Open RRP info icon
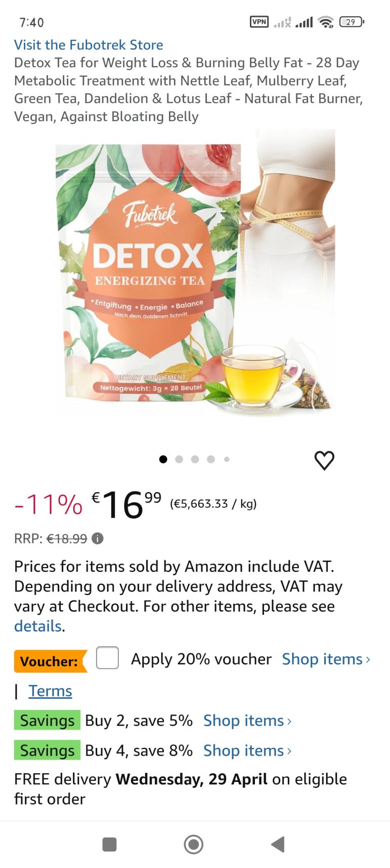The height and width of the screenshot is (868, 390). point(98,538)
